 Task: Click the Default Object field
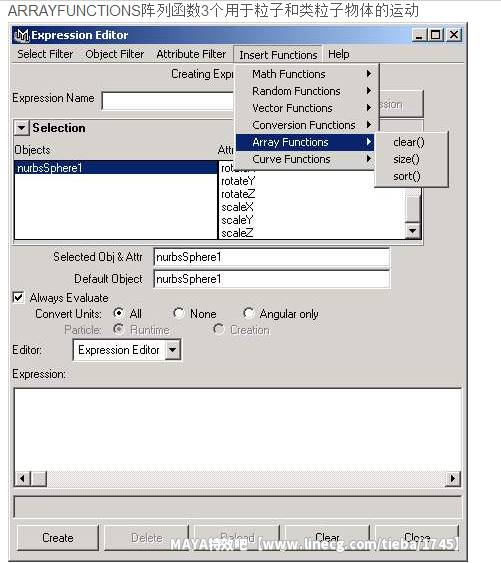click(272, 279)
